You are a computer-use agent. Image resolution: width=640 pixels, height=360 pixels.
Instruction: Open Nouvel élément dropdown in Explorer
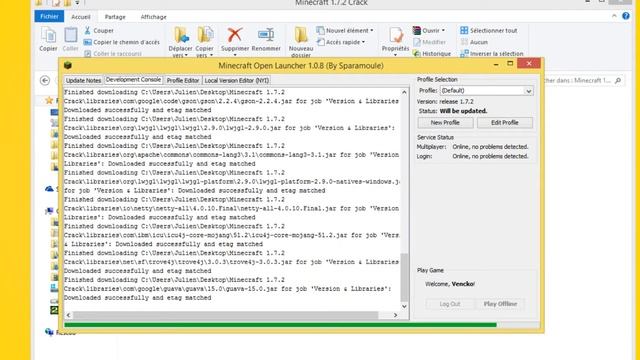pyautogui.click(x=345, y=31)
